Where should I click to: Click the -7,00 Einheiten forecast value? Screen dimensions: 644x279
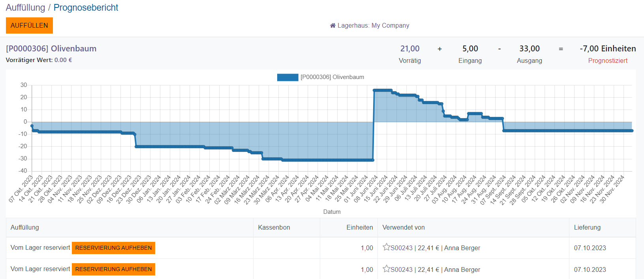pos(607,49)
